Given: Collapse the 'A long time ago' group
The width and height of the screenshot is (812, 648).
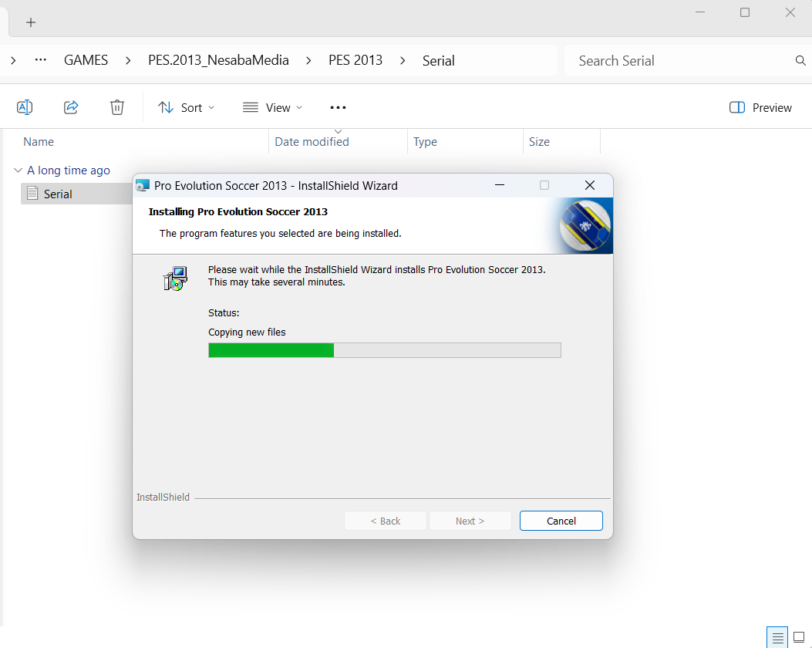Looking at the screenshot, I should [19, 170].
